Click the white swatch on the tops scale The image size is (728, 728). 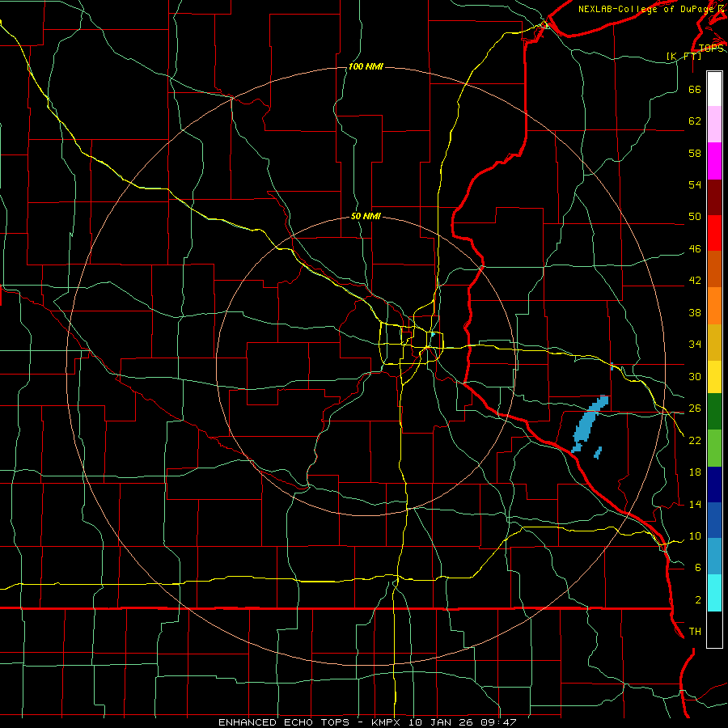coord(714,89)
